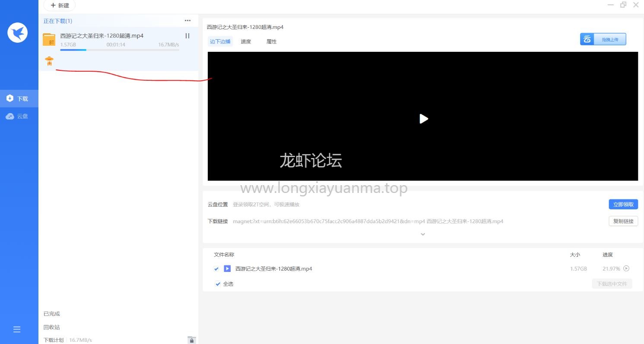Click 下载计划 in the status bar
Viewport: 644px width, 344px height.
pyautogui.click(x=54, y=340)
